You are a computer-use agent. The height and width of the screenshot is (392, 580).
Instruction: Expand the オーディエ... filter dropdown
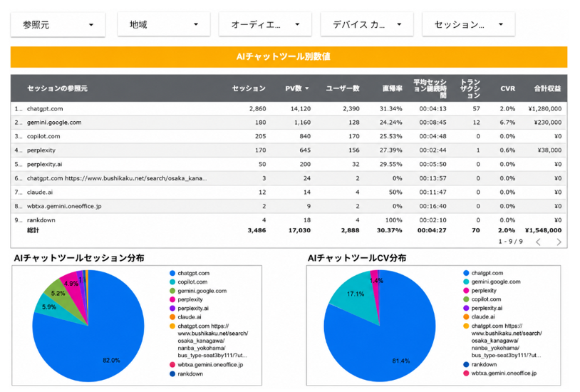click(265, 24)
